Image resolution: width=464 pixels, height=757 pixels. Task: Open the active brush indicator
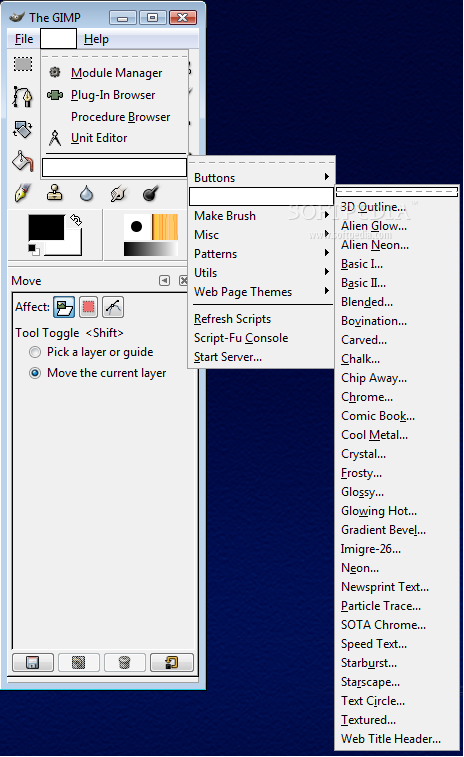click(137, 226)
